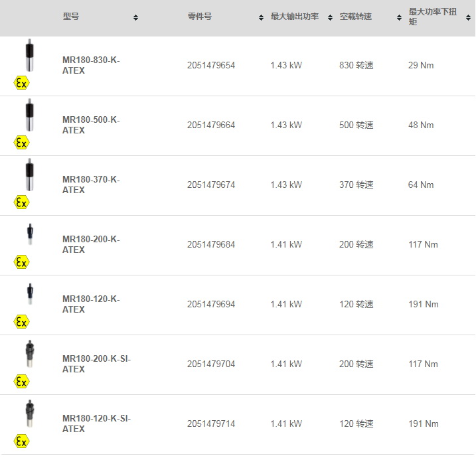Click the Ex icon in MR180-200-K-SI-ATEX row
This screenshot has width=476, height=458.
[21, 382]
